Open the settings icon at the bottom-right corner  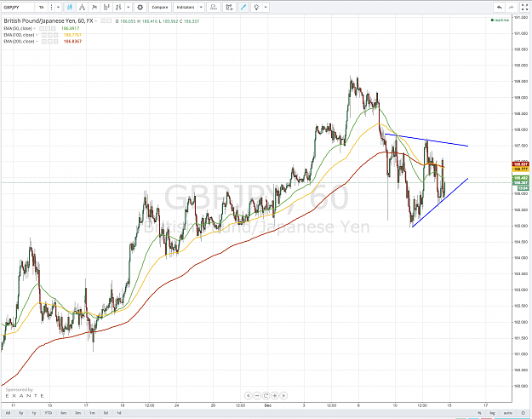coord(523,413)
